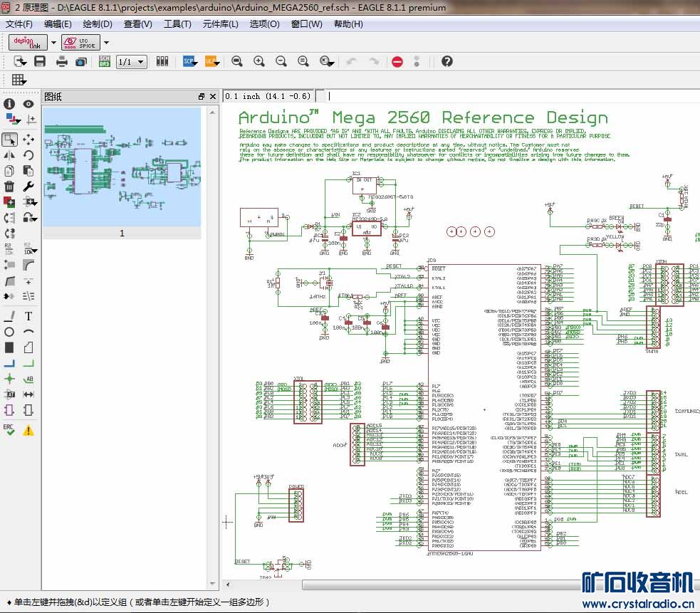The height and width of the screenshot is (613, 700).
Task: Select the Delete trash can tool
Action: (10, 187)
